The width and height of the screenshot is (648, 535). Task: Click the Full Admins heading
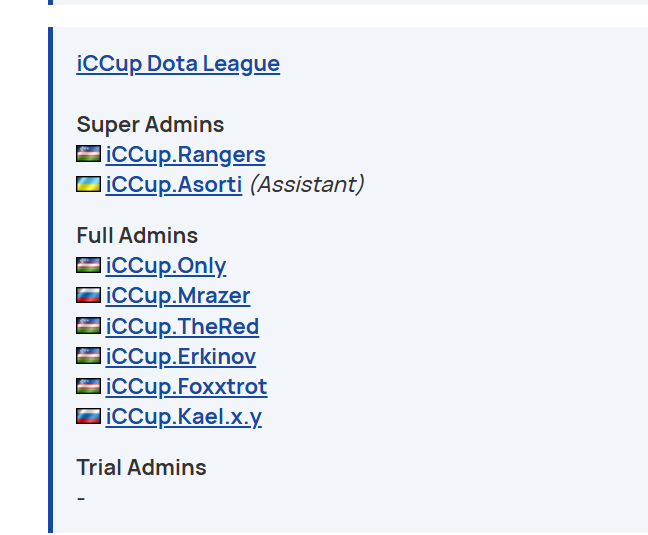137,235
